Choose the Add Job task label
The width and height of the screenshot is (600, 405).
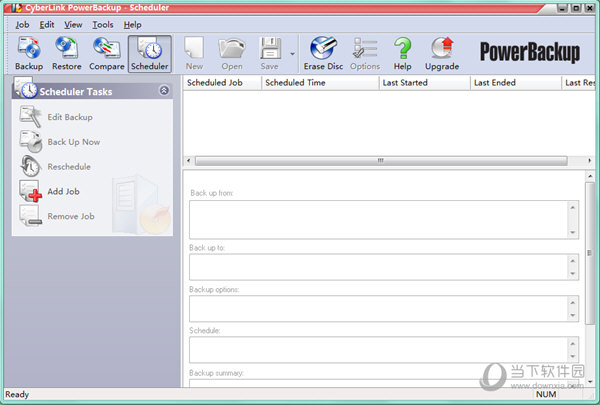coord(64,191)
